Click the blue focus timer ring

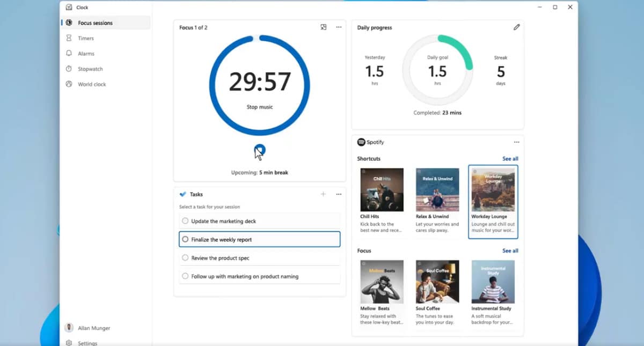pos(260,85)
